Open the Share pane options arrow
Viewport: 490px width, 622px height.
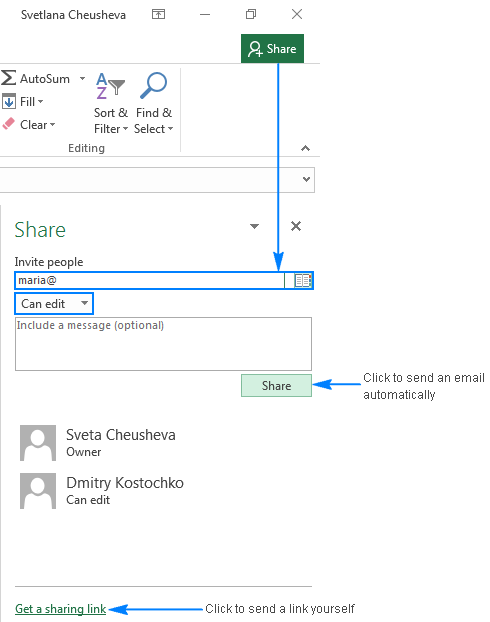pos(254,227)
